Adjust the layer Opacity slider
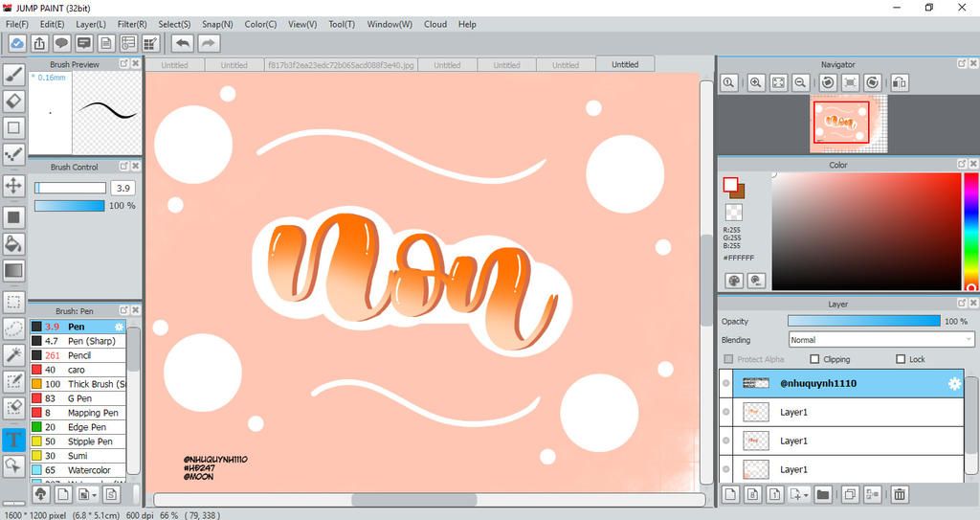The width and height of the screenshot is (980, 520). [x=864, y=321]
